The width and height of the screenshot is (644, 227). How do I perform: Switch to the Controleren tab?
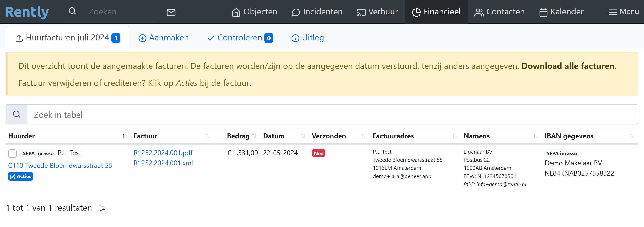(240, 38)
